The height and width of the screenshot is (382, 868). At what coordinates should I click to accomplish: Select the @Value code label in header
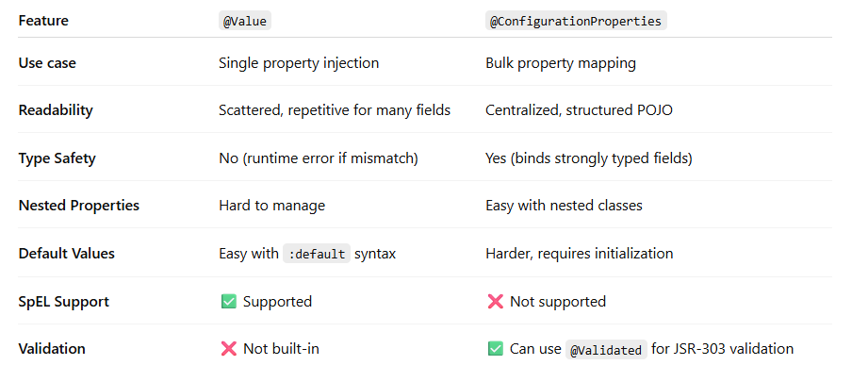[x=244, y=21]
